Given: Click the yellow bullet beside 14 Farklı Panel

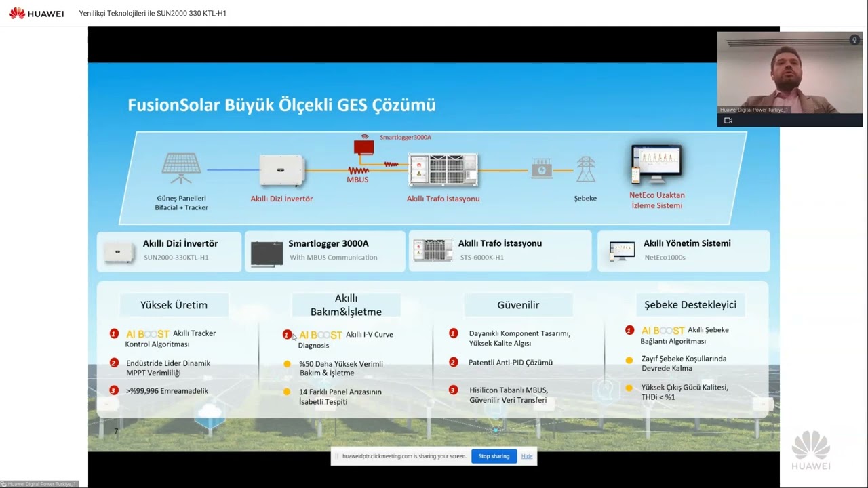Looking at the screenshot, I should [x=287, y=392].
